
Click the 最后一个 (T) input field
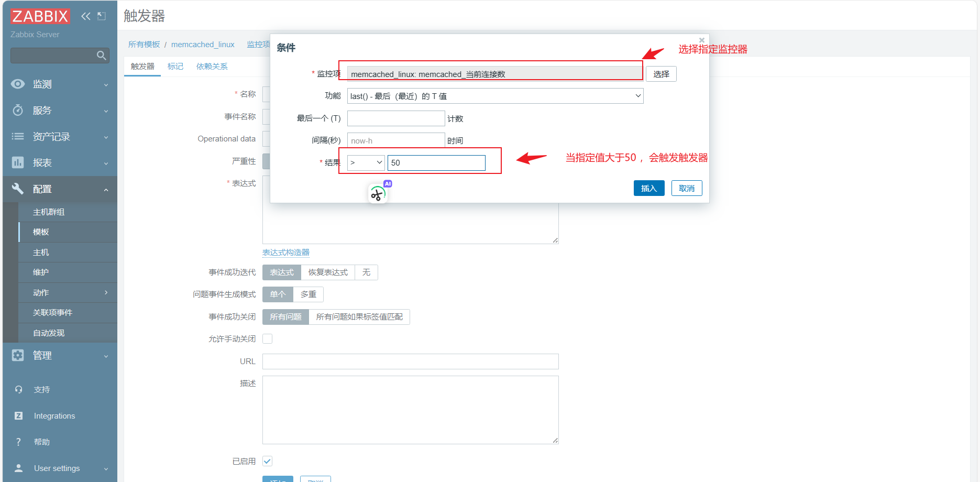(396, 118)
